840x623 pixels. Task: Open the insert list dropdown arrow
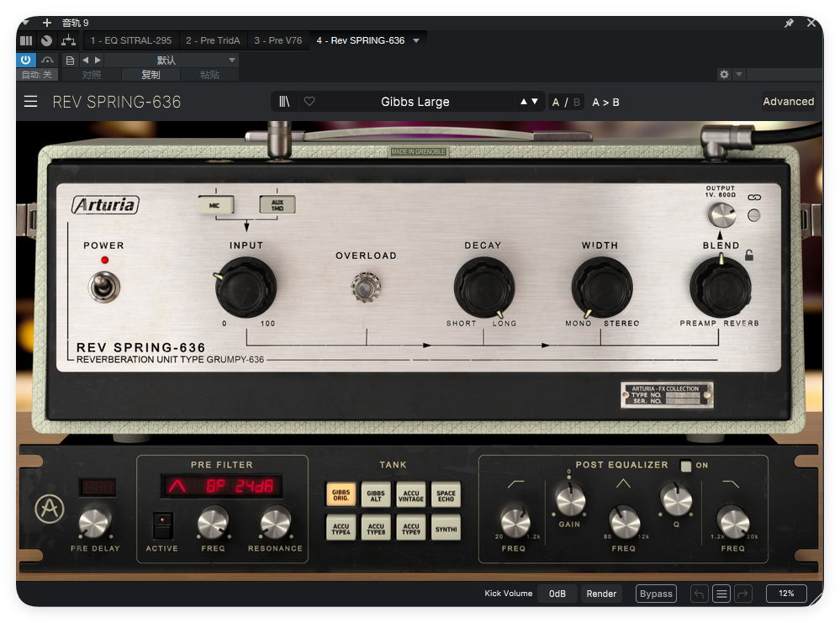click(x=416, y=40)
